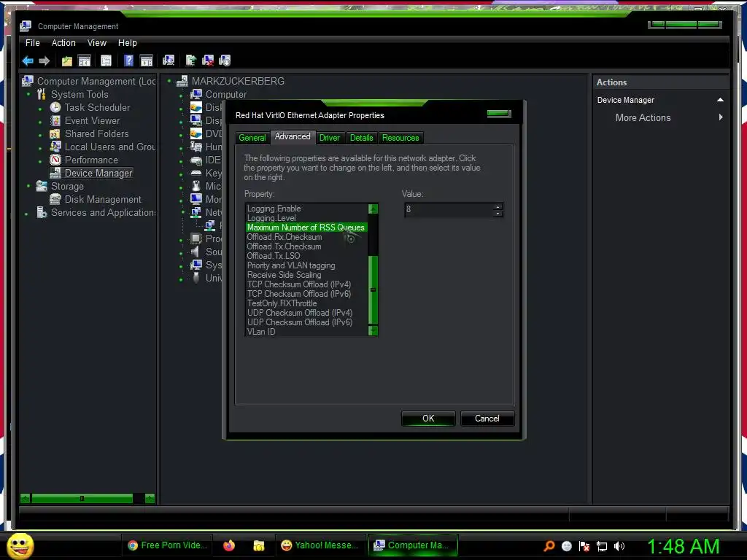Screen dimensions: 747x560
Task: Click the orange magnifier tray icon
Action: (549, 545)
